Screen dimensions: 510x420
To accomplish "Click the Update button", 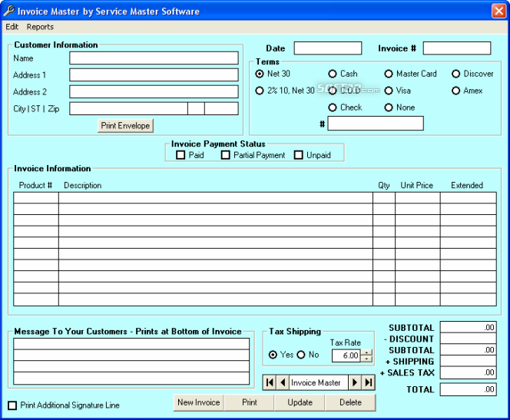I will [x=300, y=402].
